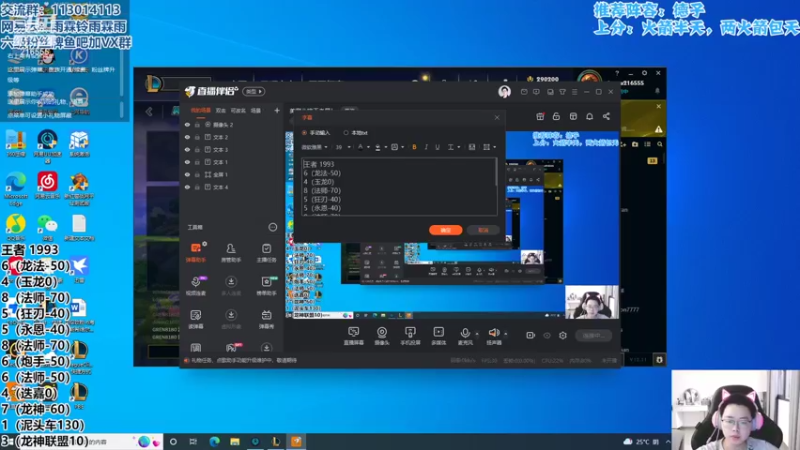Select the 文本 4 layer row
The image size is (800, 450).
pos(232,187)
